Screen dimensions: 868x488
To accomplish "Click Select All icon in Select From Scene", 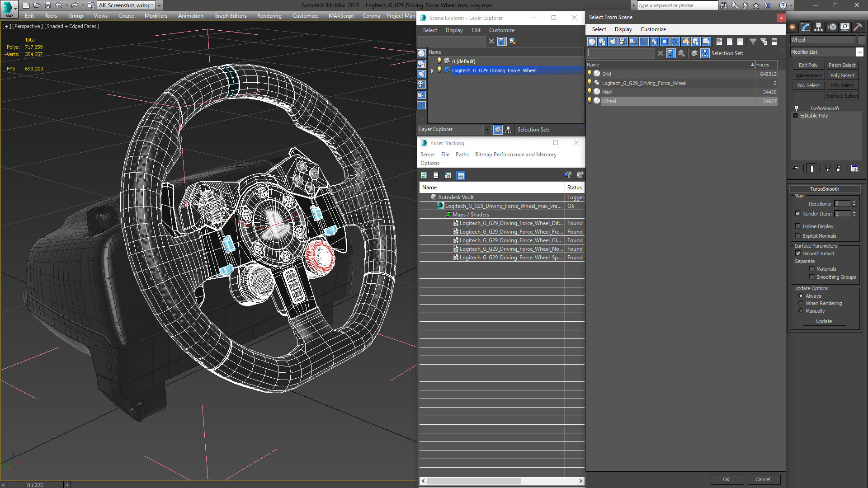I will pos(719,42).
